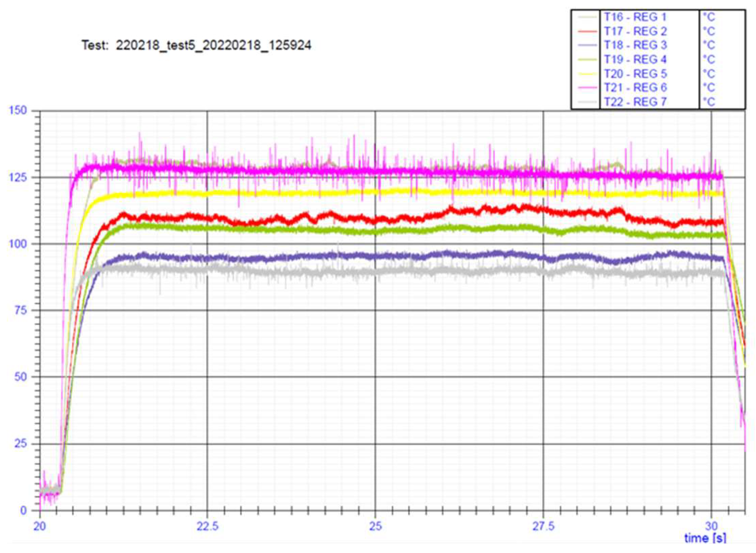Click the °C unit cell beside REG 1
The width and height of the screenshot is (756, 553).
point(709,17)
